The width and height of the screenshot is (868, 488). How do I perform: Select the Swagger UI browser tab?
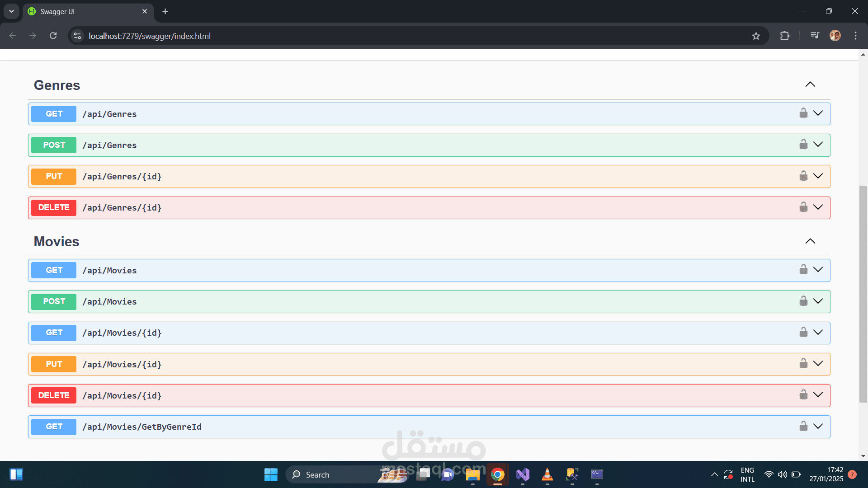click(x=88, y=11)
